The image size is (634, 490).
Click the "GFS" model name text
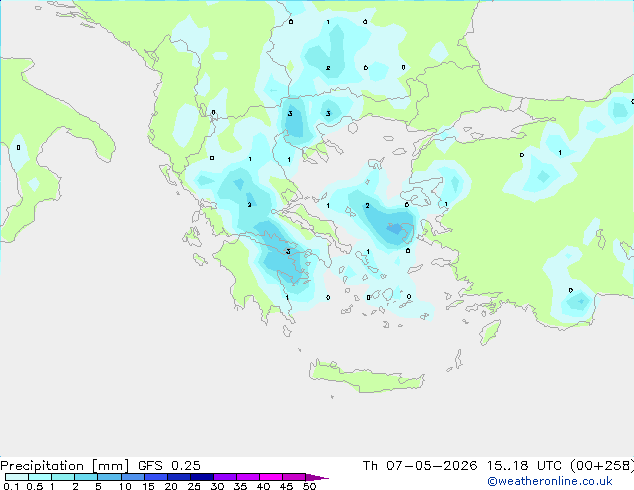150,466
